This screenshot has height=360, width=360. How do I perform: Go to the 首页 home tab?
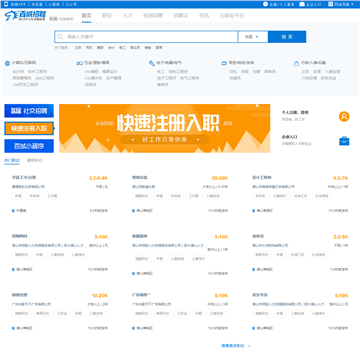[x=86, y=16]
